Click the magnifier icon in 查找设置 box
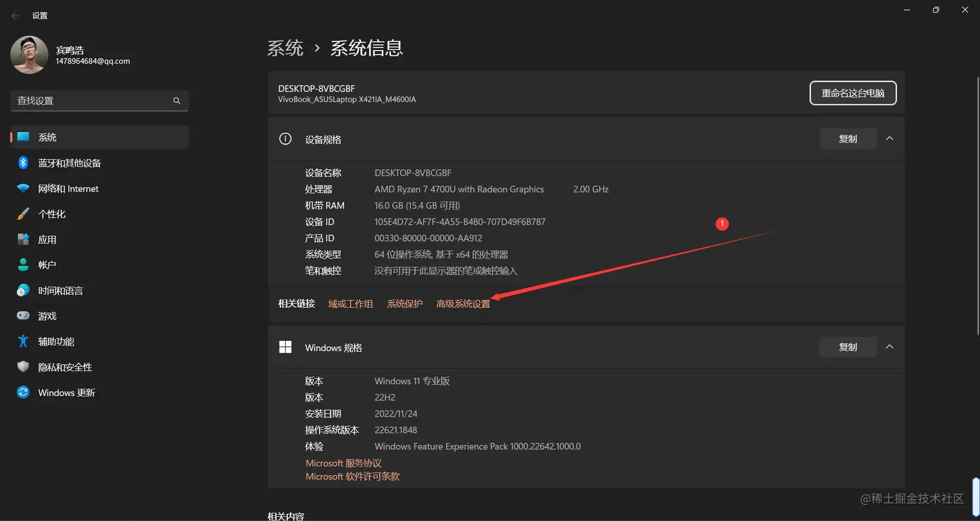This screenshot has width=980, height=521. [176, 101]
